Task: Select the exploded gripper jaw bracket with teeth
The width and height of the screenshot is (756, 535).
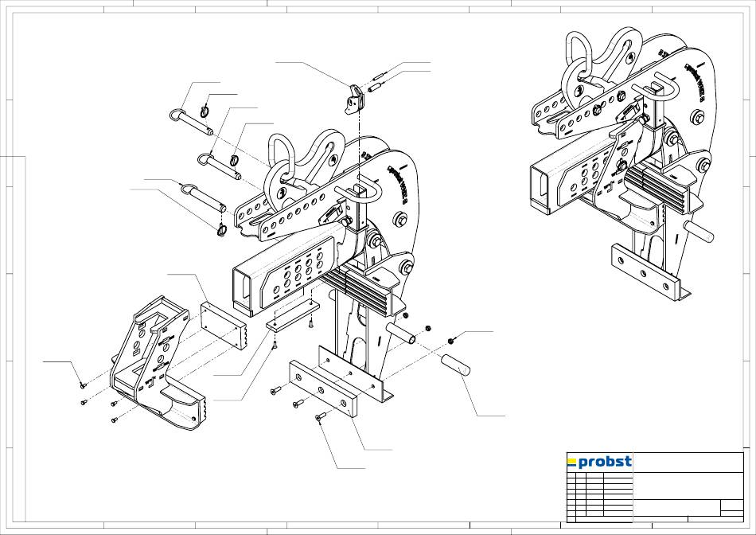Action: pyautogui.click(x=158, y=363)
